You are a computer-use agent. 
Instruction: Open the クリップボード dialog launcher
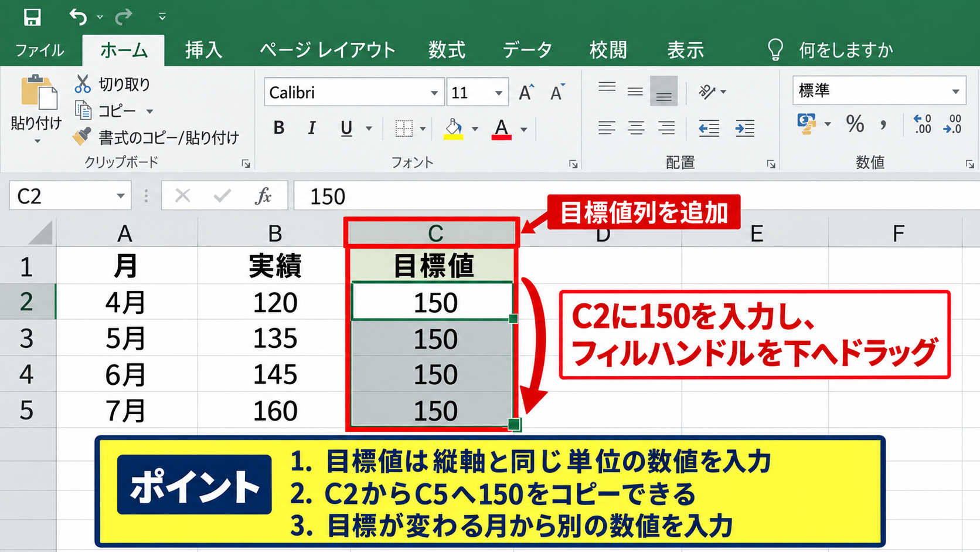(x=246, y=164)
